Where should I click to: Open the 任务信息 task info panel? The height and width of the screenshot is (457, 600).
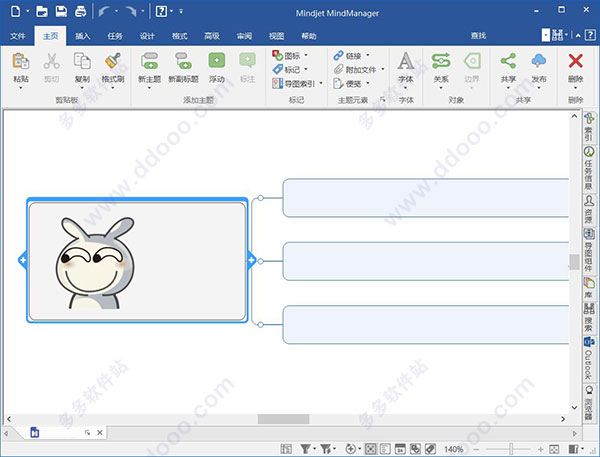pyautogui.click(x=589, y=168)
